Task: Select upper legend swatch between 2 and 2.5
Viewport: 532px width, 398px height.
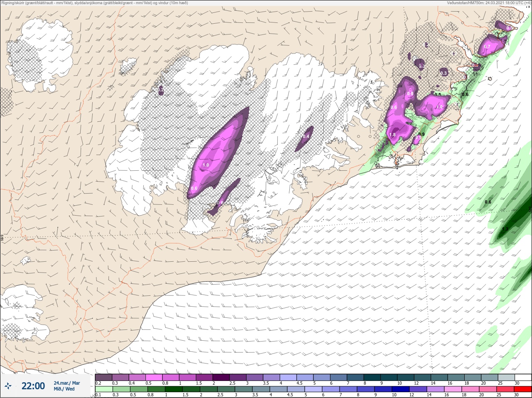Action: point(221,377)
